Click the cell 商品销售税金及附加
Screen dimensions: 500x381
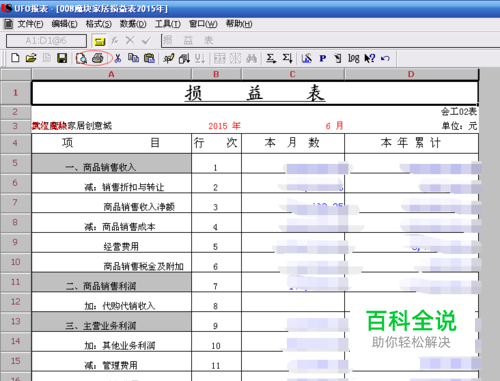tap(112, 263)
